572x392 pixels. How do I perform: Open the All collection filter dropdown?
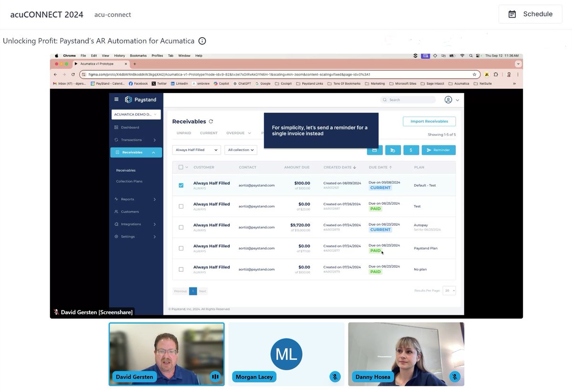(x=241, y=150)
